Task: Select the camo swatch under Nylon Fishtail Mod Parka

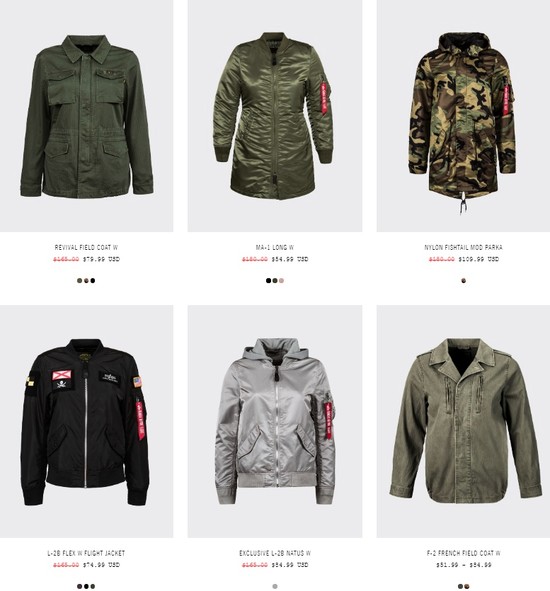Action: click(x=463, y=280)
